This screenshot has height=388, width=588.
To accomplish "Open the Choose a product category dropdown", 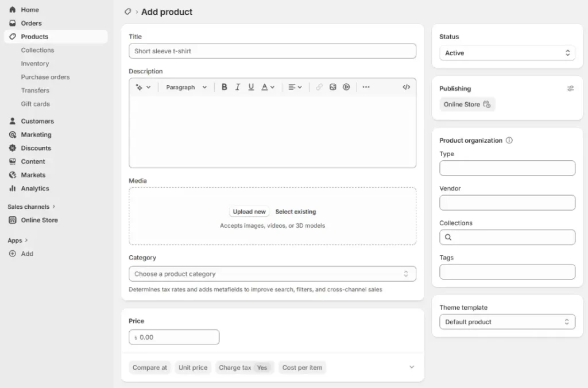I will pyautogui.click(x=272, y=274).
